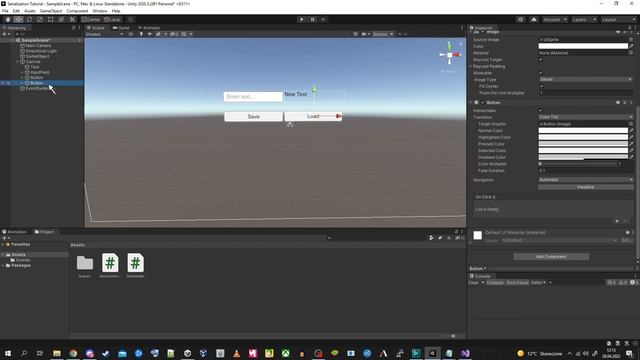Viewport: 640px width, 360px height.
Task: Select the Rect tool in toolbar
Action: point(51,20)
